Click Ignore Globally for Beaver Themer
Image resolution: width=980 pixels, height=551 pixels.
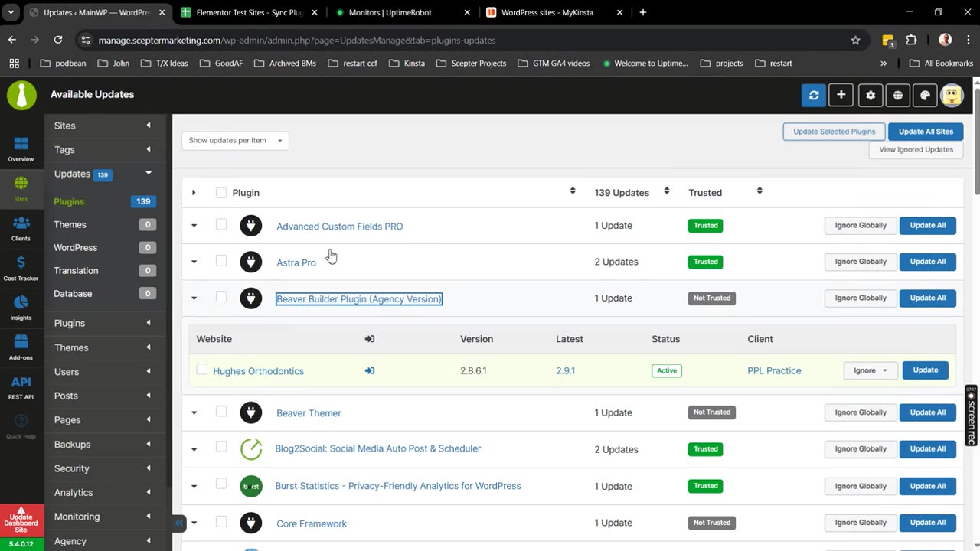click(861, 412)
